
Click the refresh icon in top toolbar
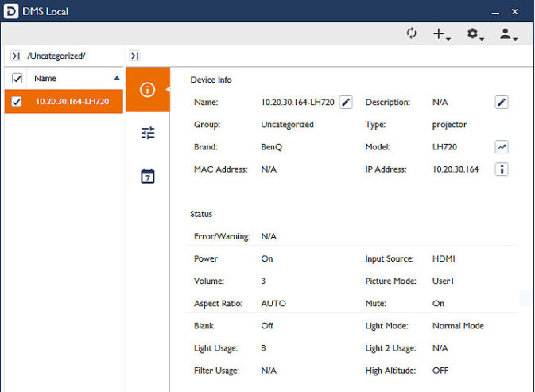(x=411, y=33)
